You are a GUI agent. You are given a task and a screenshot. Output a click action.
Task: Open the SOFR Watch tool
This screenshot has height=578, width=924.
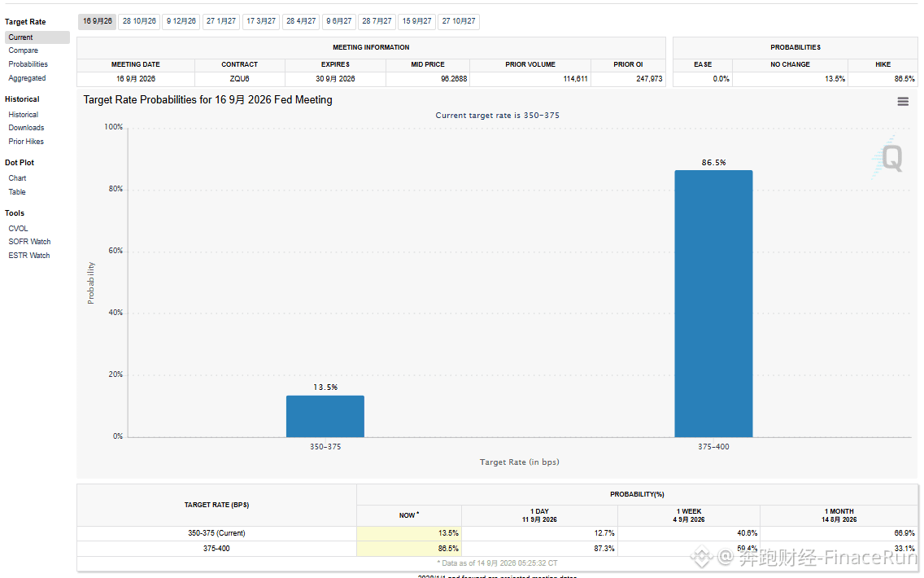coord(29,242)
